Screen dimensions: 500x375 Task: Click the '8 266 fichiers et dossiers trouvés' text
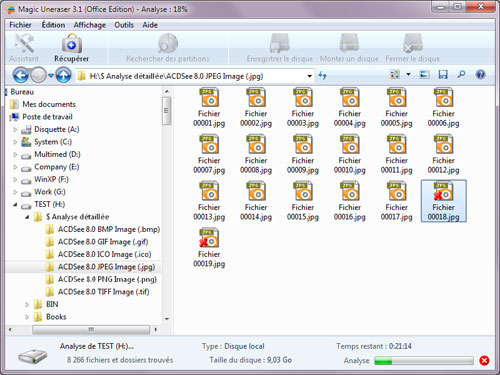click(x=120, y=360)
